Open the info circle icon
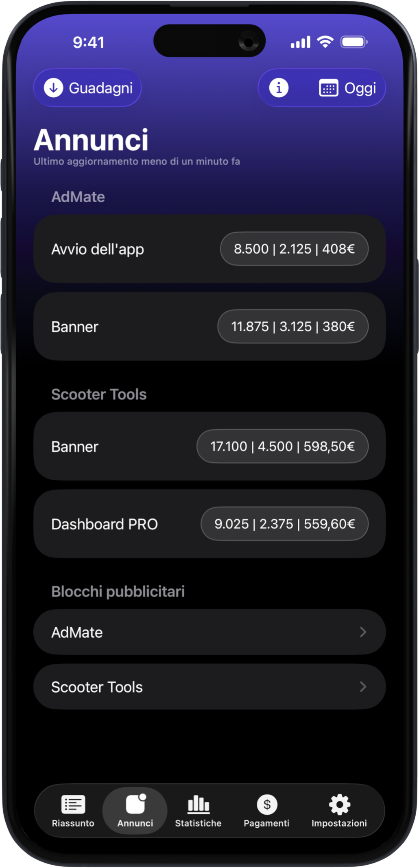Screen dimensions: 419x868 pos(279,88)
